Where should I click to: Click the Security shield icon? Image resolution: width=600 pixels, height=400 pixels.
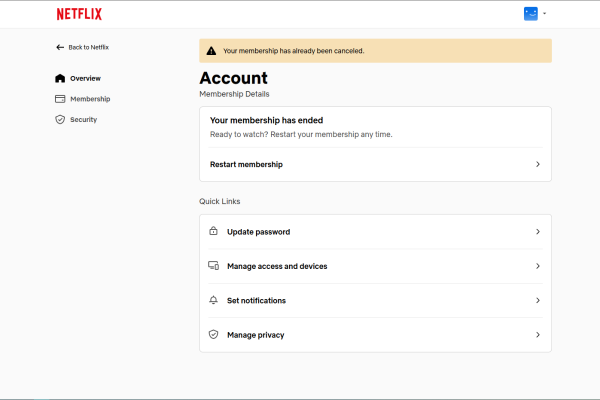60,120
